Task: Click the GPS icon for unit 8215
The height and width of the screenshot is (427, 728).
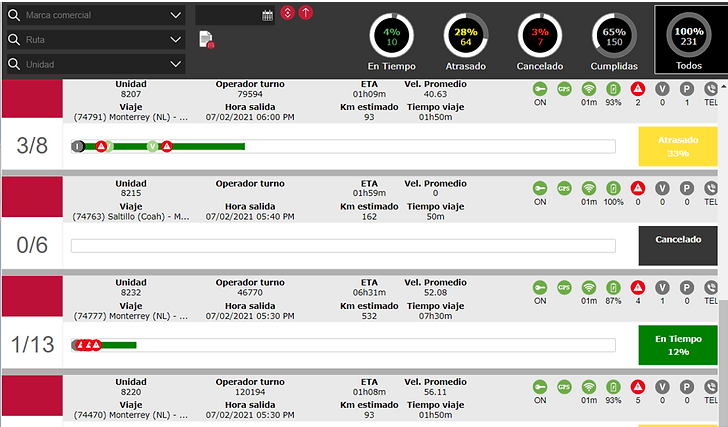Action: (x=564, y=188)
